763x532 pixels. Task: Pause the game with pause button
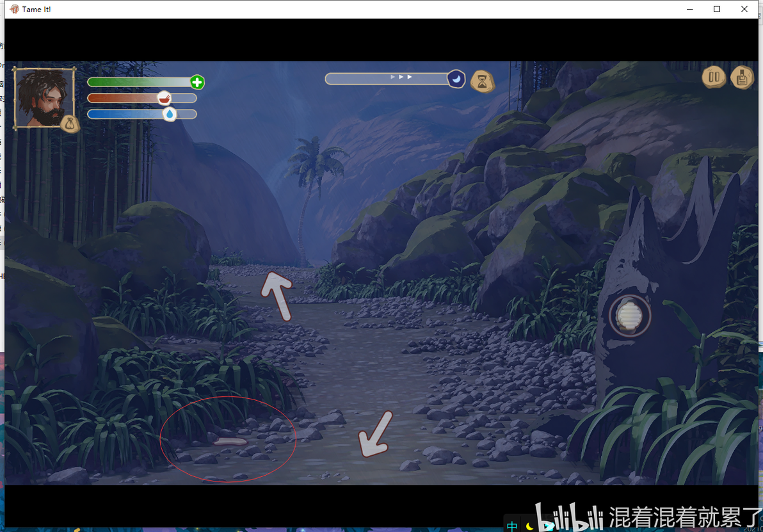tap(714, 77)
